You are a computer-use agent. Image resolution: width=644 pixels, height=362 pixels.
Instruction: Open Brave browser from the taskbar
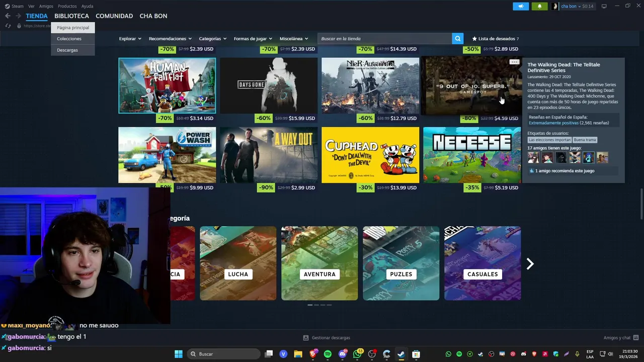click(313, 354)
